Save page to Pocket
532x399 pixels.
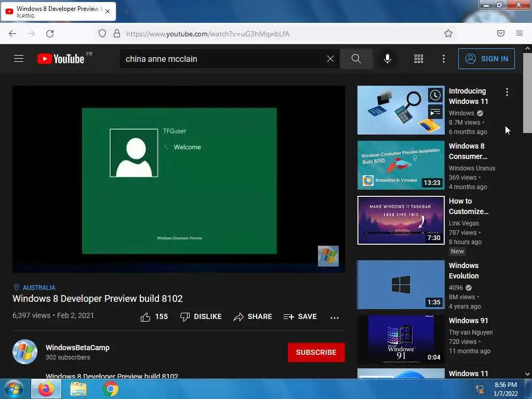(501, 33)
